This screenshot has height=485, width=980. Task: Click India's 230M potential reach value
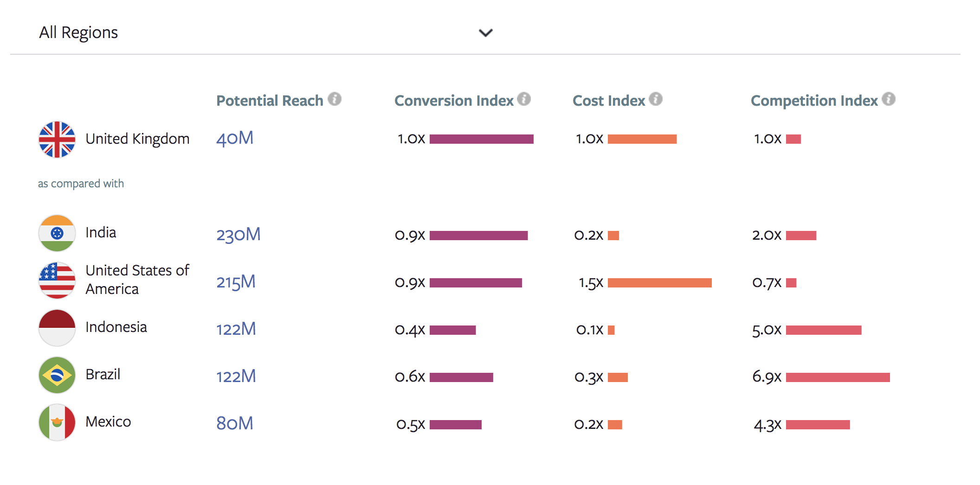click(x=238, y=235)
